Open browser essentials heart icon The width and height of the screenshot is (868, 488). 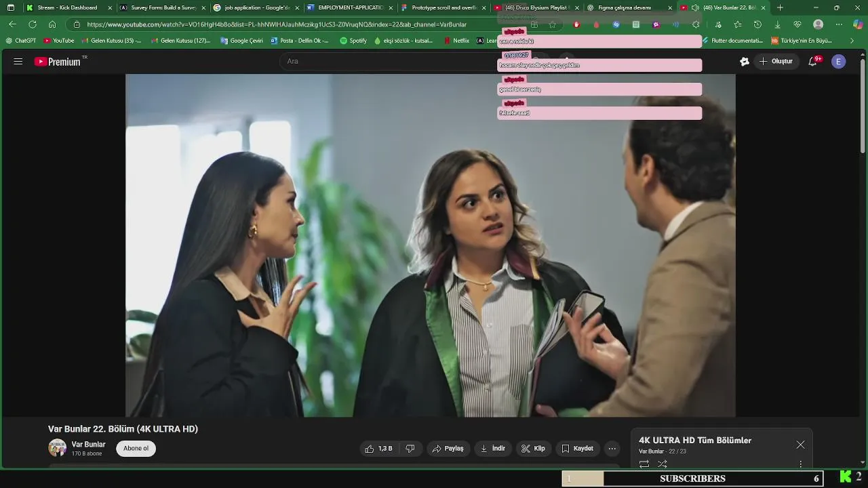coord(797,24)
